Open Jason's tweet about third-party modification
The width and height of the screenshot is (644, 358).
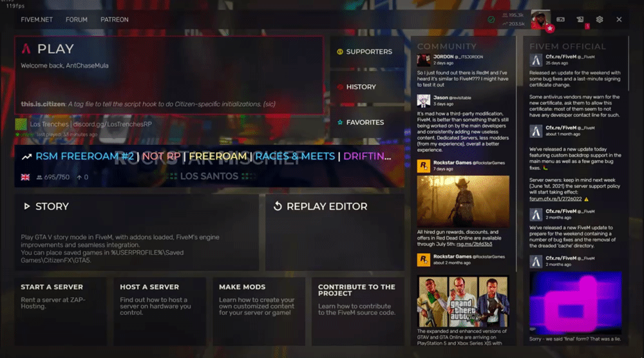[463, 132]
